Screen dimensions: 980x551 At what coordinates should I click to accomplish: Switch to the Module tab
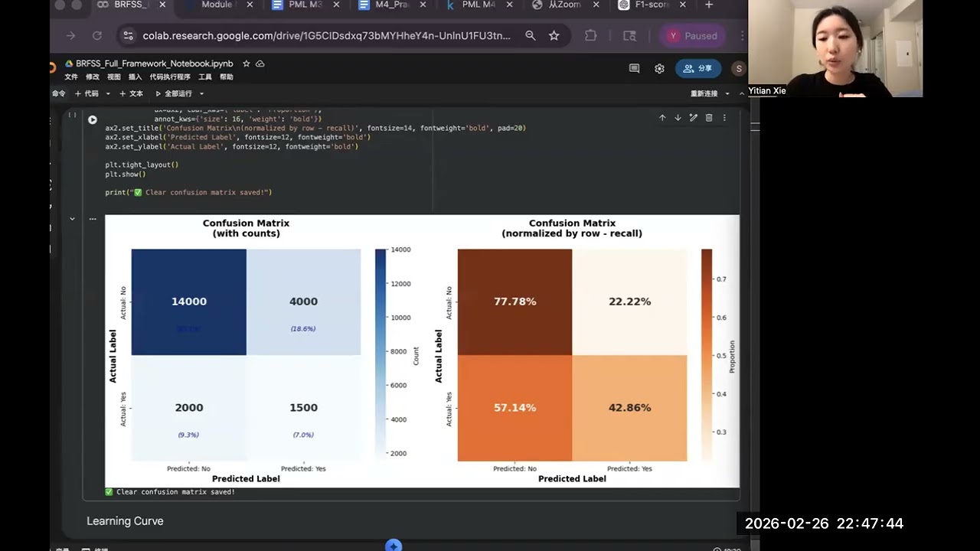(x=217, y=5)
